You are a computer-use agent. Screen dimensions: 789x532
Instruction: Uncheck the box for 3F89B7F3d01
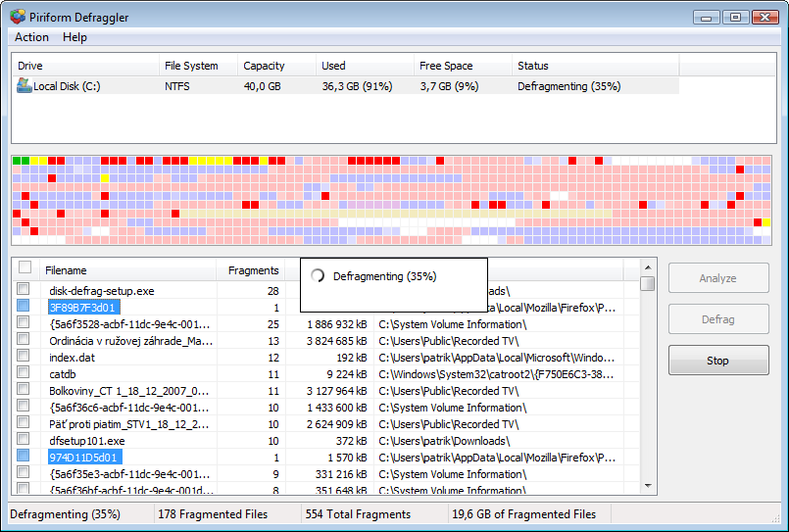click(x=24, y=306)
